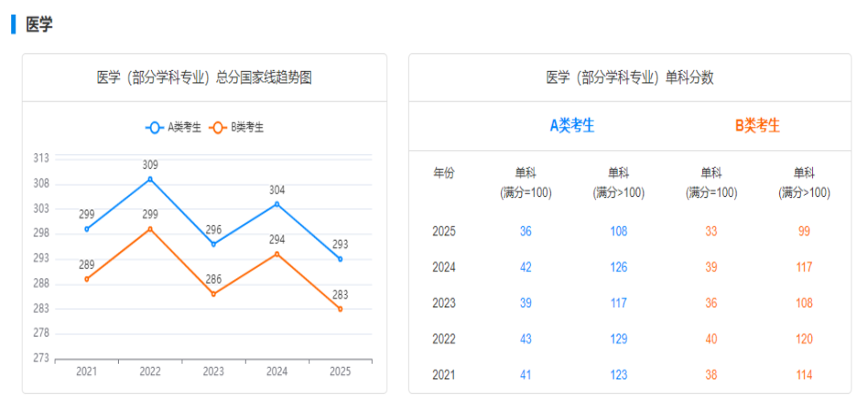Click the 2025 row year label in table

pos(444,231)
